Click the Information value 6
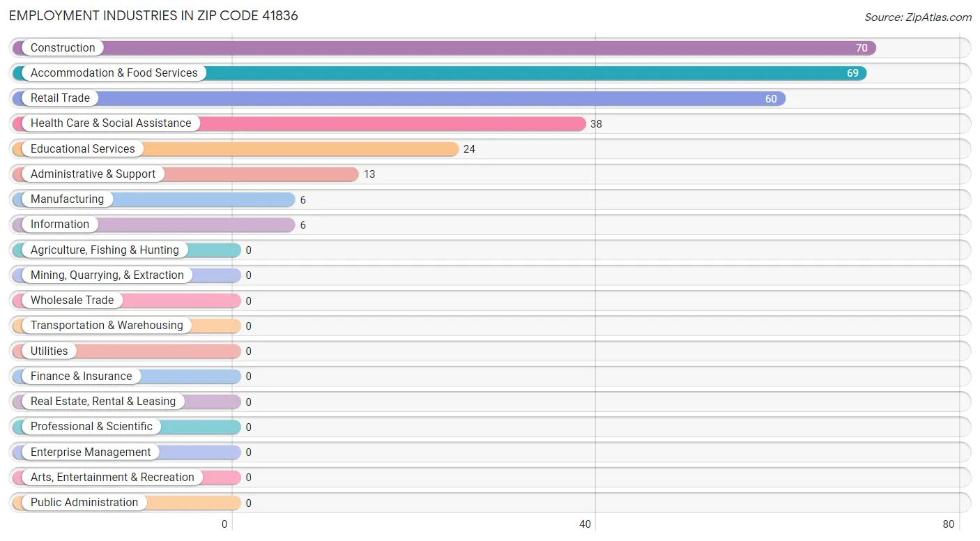980x541 pixels. (303, 225)
